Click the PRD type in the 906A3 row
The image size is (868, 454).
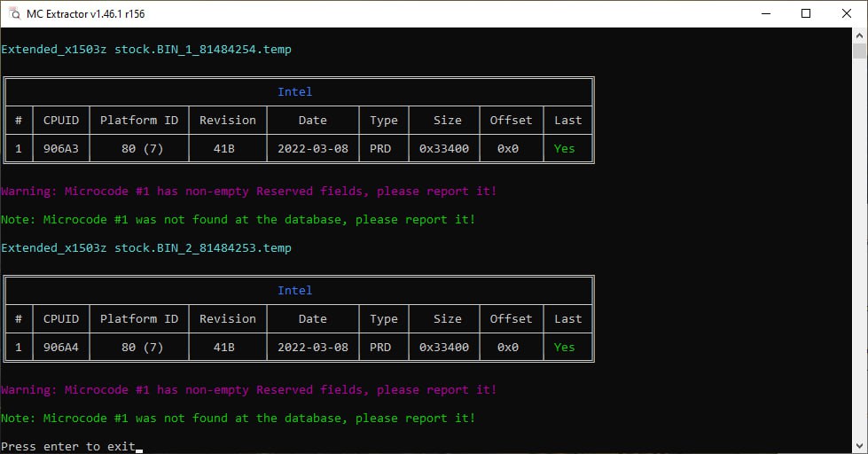point(380,148)
